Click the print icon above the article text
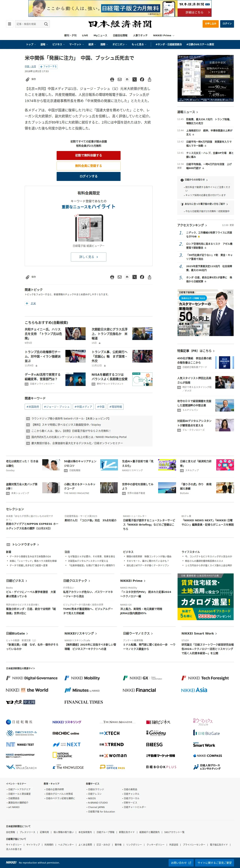This screenshot has width=240, height=868. point(112,79)
